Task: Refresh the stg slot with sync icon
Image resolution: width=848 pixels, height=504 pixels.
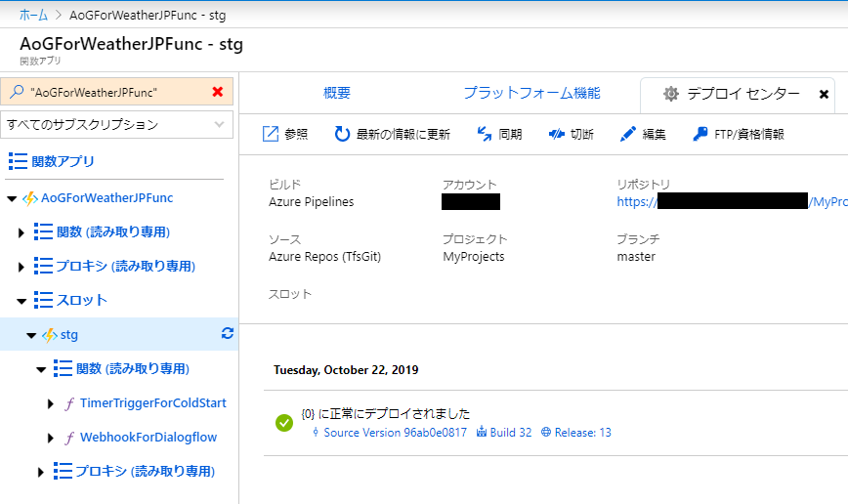Action: pyautogui.click(x=227, y=334)
